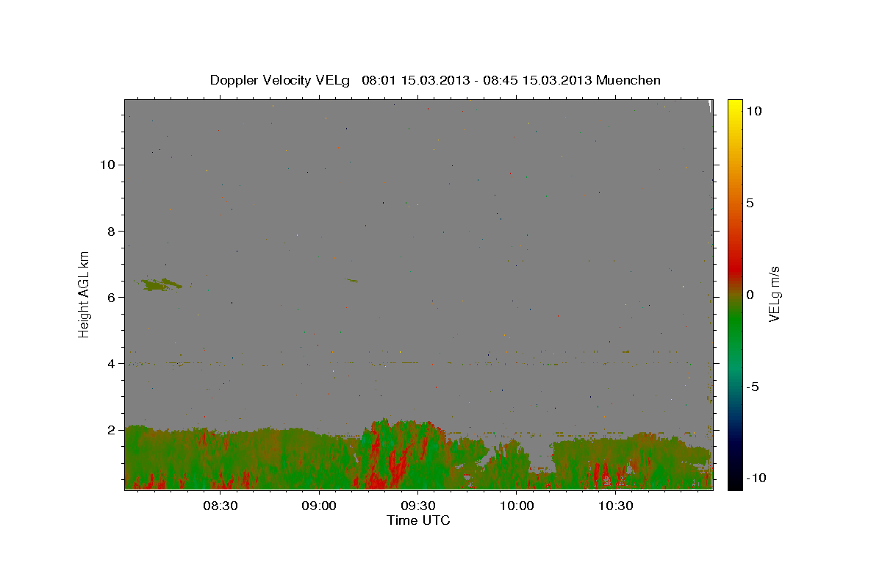Click the colorbar value -5 label

click(x=753, y=387)
